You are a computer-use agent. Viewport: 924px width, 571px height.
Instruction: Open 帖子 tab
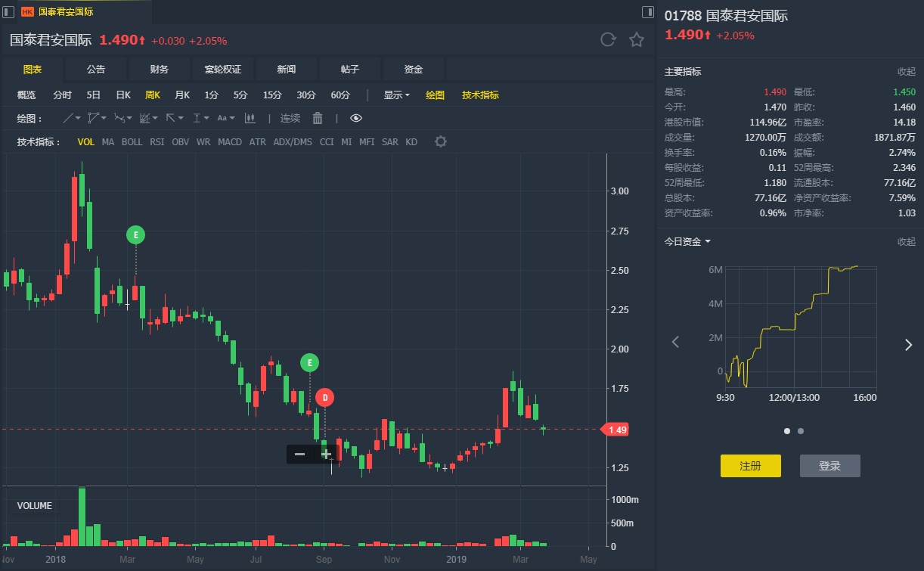350,69
